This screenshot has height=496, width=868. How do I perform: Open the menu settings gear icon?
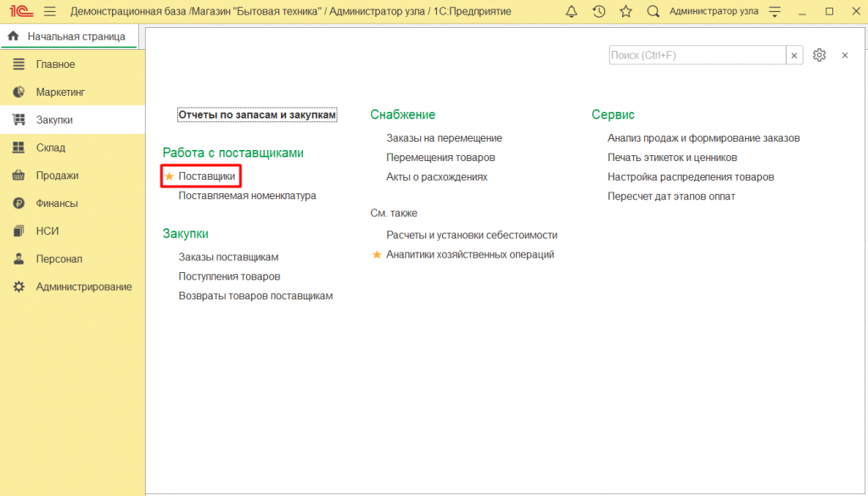819,55
